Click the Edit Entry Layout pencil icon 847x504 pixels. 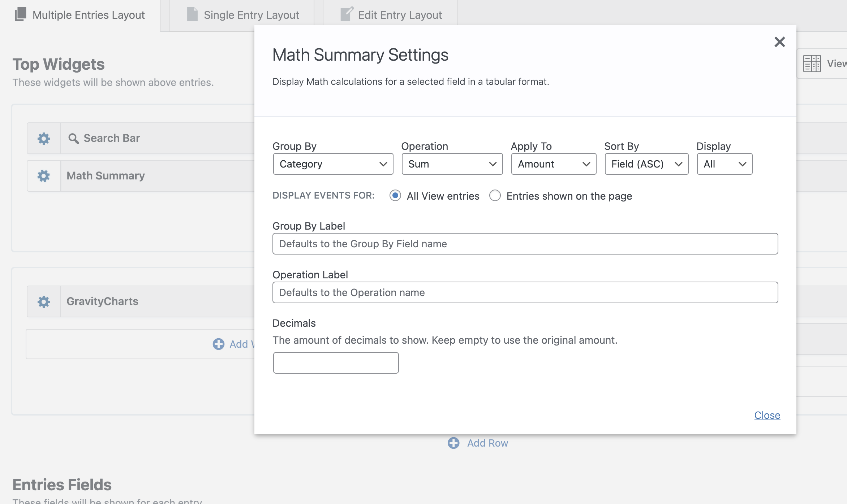click(347, 14)
